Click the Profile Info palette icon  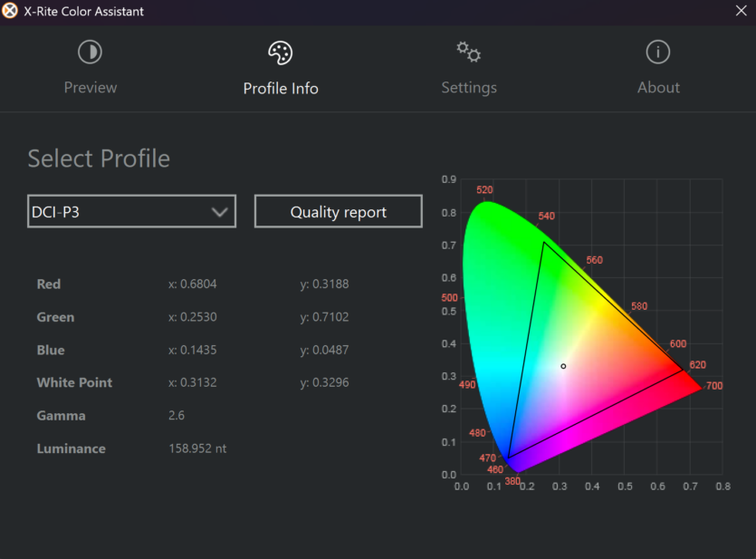[x=280, y=53]
